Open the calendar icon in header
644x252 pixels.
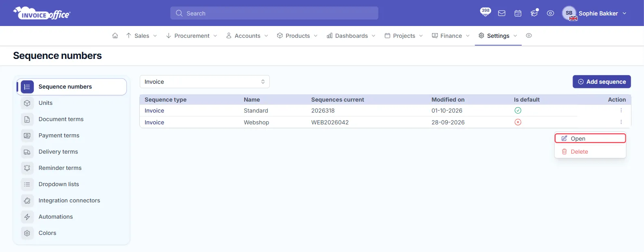coord(518,13)
